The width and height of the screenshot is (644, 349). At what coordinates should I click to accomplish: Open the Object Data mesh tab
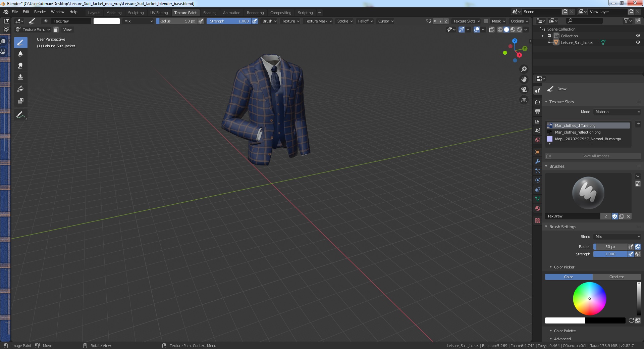[x=538, y=199]
